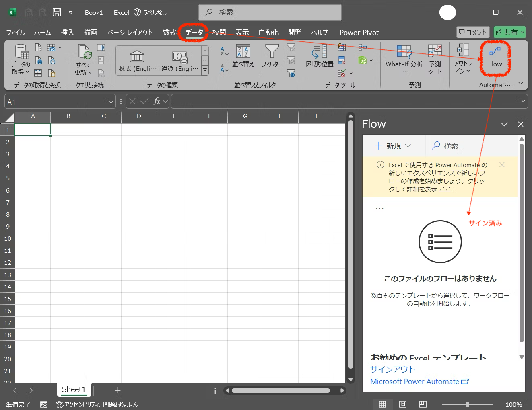Click the macro record status bar icon
This screenshot has height=410, width=532.
pyautogui.click(x=44, y=404)
